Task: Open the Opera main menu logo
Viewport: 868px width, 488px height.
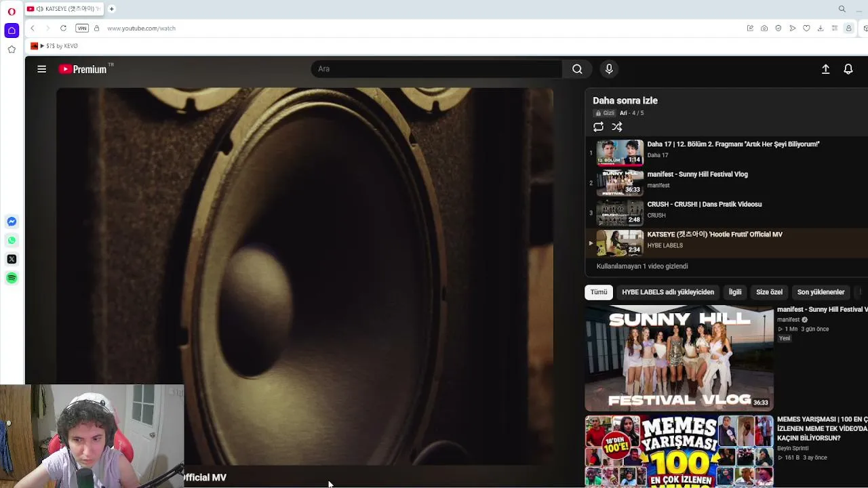Action: (12, 12)
